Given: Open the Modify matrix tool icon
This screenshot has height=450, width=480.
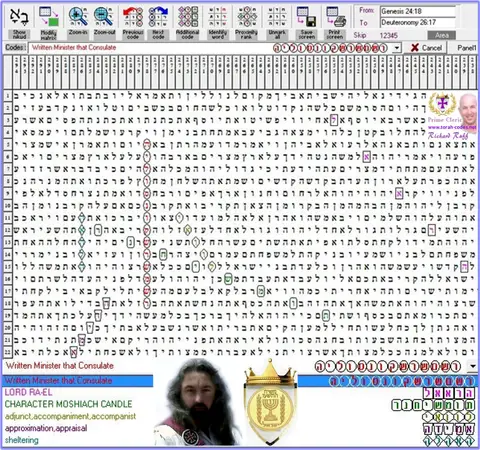Looking at the screenshot, I should [49, 17].
